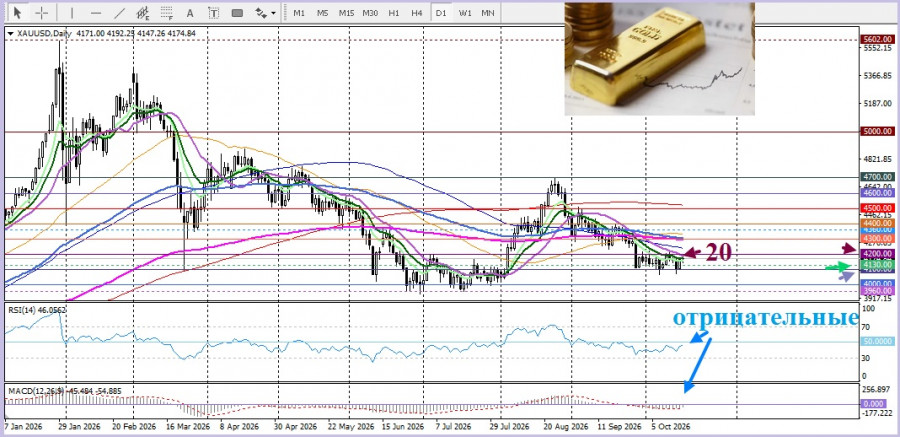Expand the XAUUSD,Daily chart title triangle
This screenshot has height=437, width=900.
tap(10, 34)
